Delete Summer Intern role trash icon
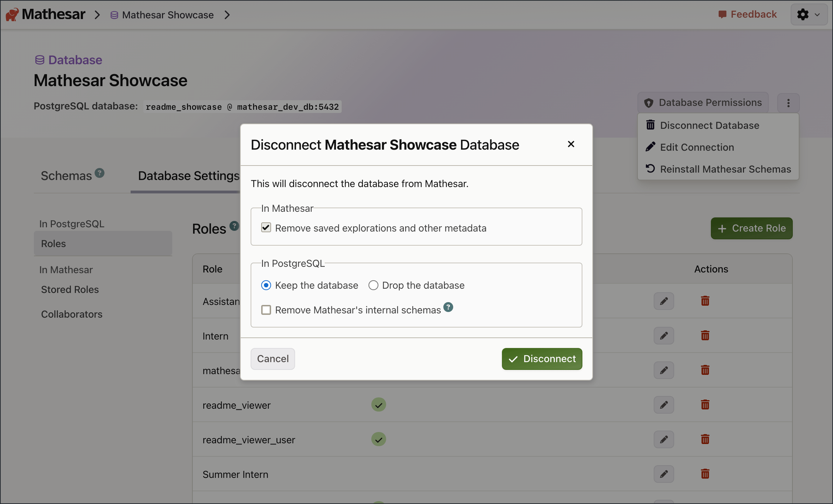The width and height of the screenshot is (833, 504). (705, 474)
